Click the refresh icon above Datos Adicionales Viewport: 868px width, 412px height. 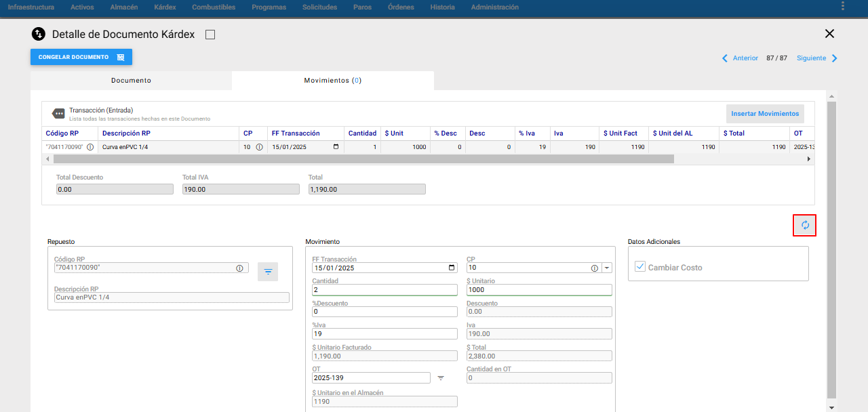pos(805,225)
